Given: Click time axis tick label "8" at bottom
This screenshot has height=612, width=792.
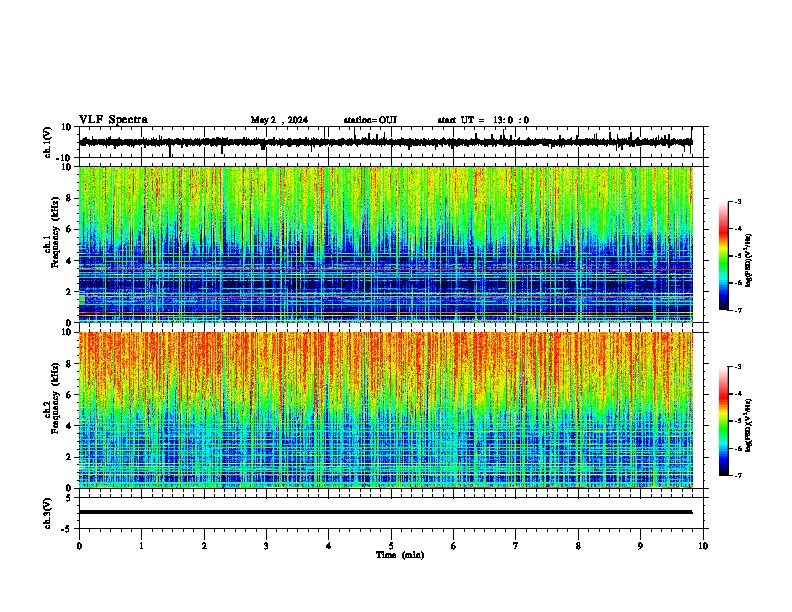Looking at the screenshot, I should [x=578, y=546].
